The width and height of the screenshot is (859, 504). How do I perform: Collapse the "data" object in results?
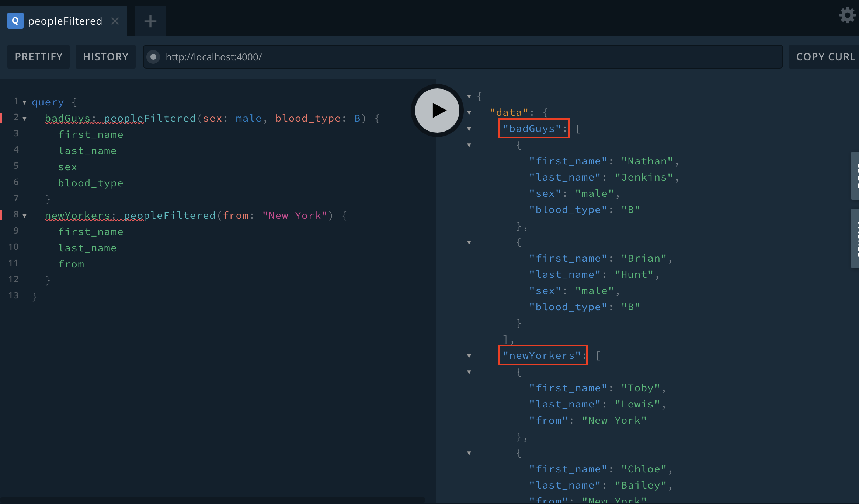[x=469, y=113]
